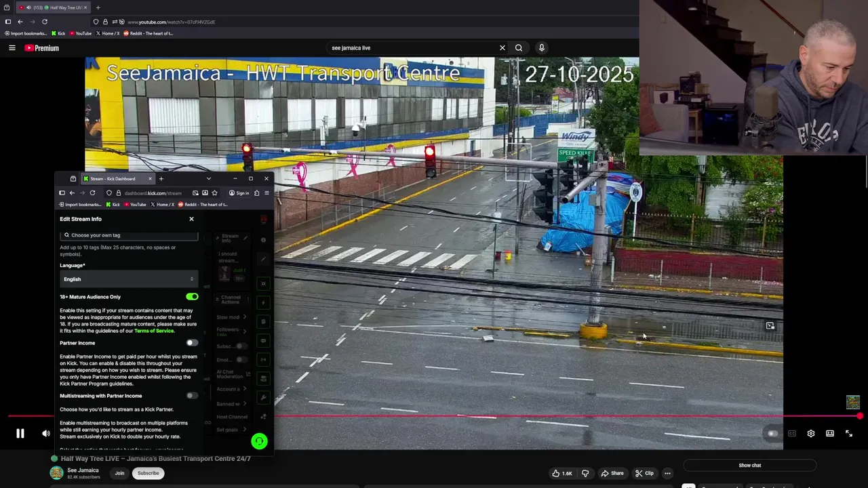Image resolution: width=868 pixels, height=488 pixels.
Task: Like the video with 1.6K likes
Action: (563, 473)
